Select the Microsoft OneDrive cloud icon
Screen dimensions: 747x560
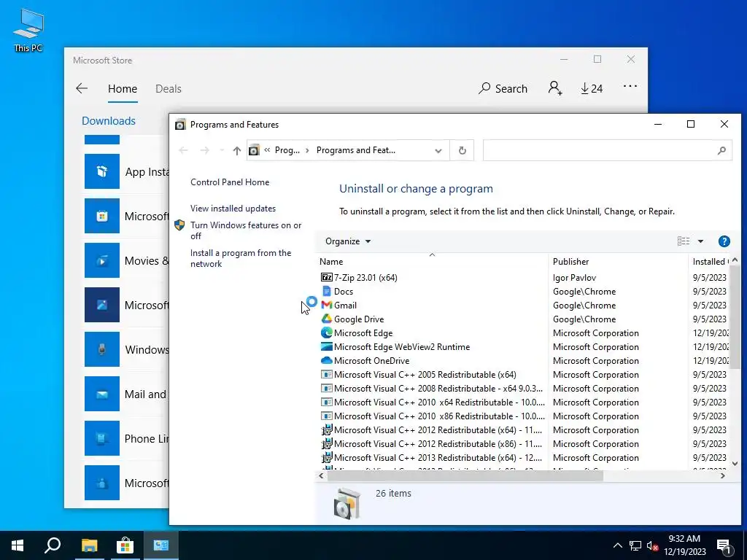coord(326,360)
